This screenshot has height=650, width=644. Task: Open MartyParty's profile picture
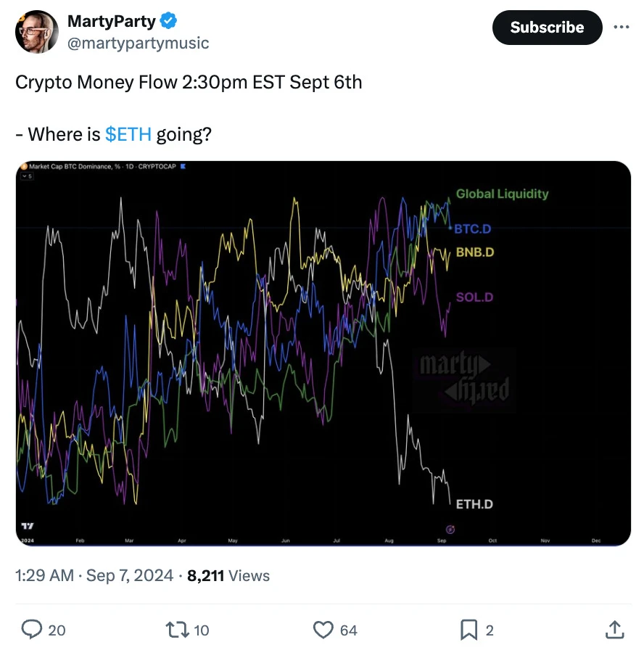(36, 32)
